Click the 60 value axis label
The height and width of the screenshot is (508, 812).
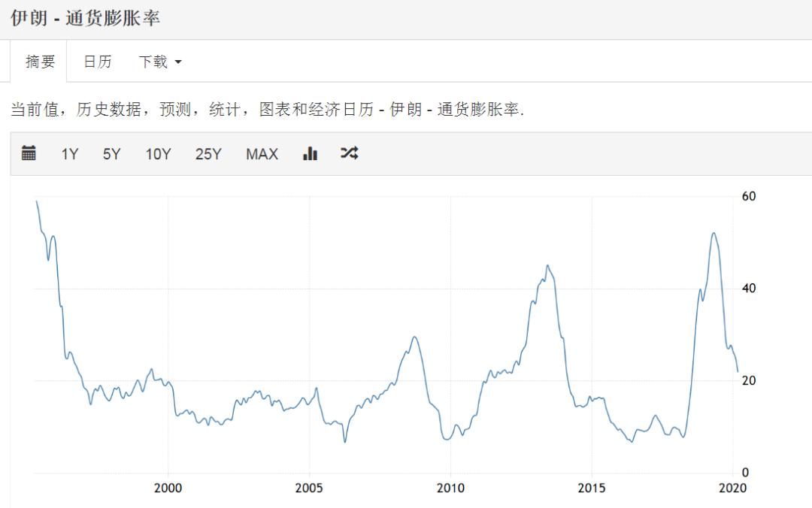coord(750,197)
